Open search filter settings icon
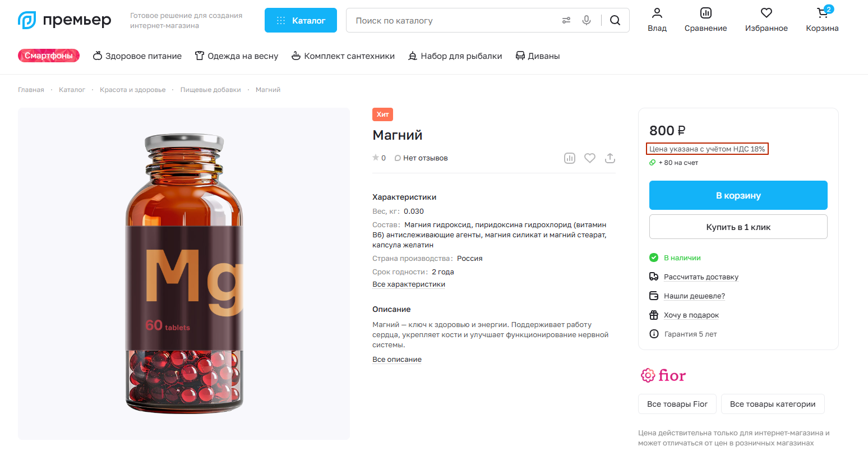The image size is (868, 469). point(566,20)
